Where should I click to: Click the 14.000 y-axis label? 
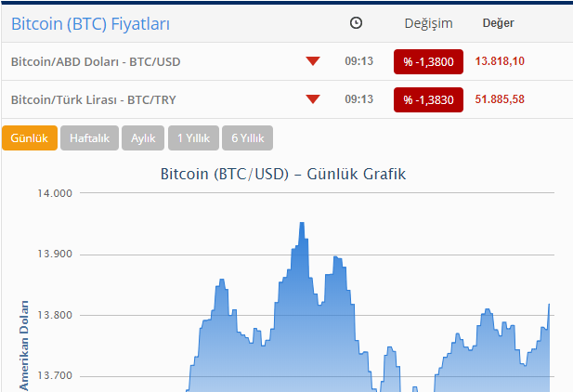pos(55,193)
